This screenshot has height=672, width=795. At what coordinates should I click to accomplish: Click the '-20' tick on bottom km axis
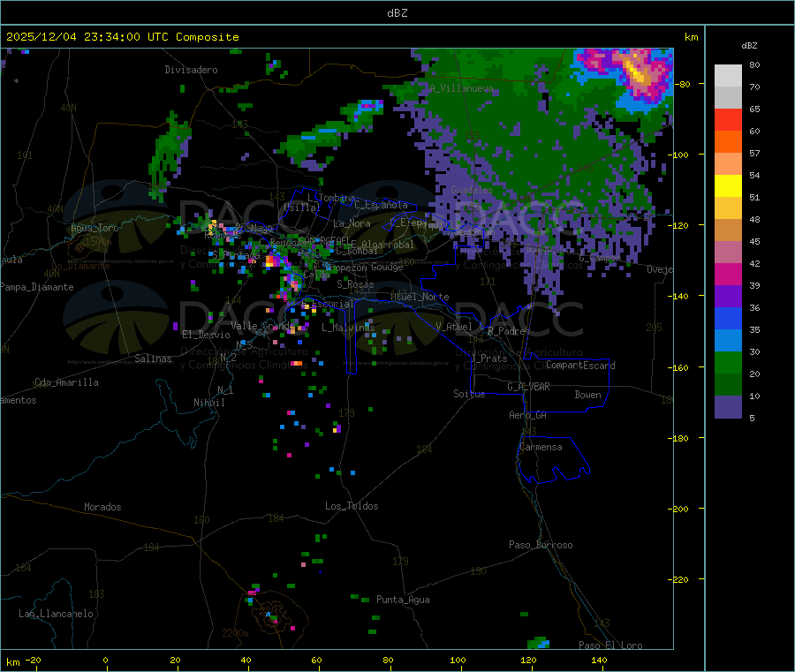coord(33,660)
